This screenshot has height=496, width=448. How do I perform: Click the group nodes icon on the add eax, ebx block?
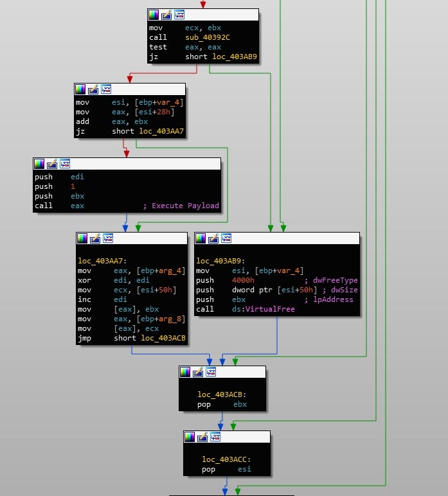[106, 89]
